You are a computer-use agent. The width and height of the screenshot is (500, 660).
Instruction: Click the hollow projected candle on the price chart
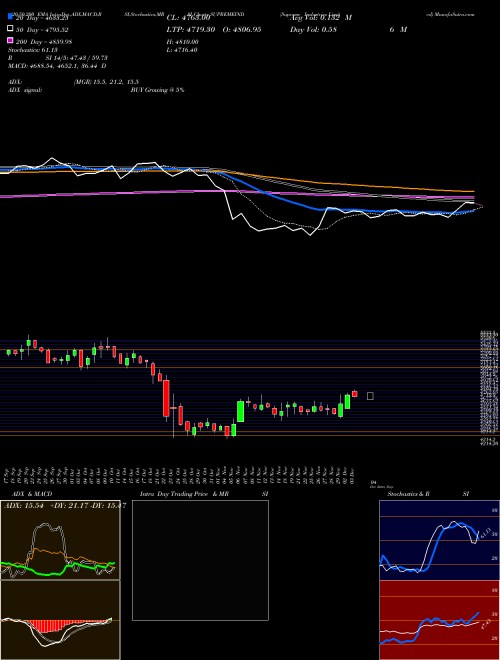pyautogui.click(x=370, y=396)
